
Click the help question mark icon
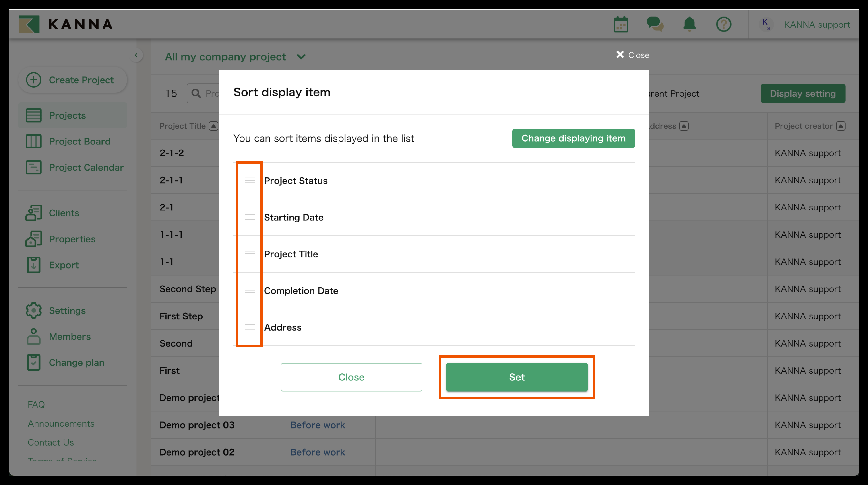tap(723, 25)
